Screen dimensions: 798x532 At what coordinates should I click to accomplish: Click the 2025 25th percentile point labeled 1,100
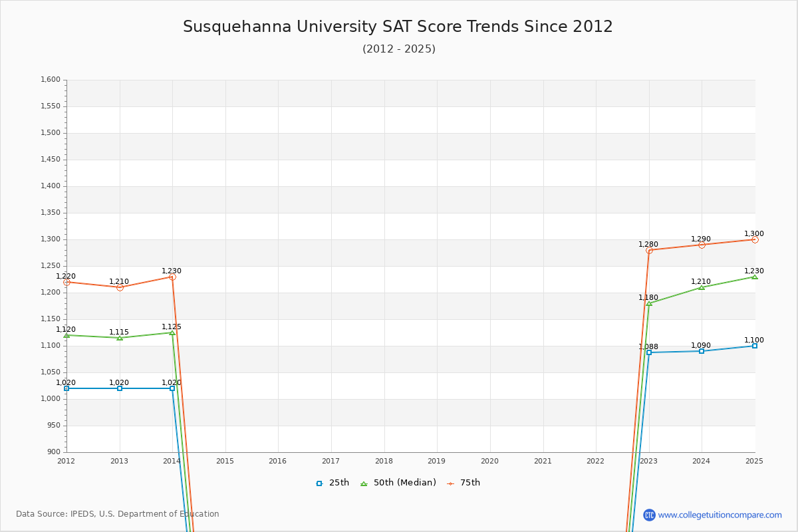[x=755, y=346]
